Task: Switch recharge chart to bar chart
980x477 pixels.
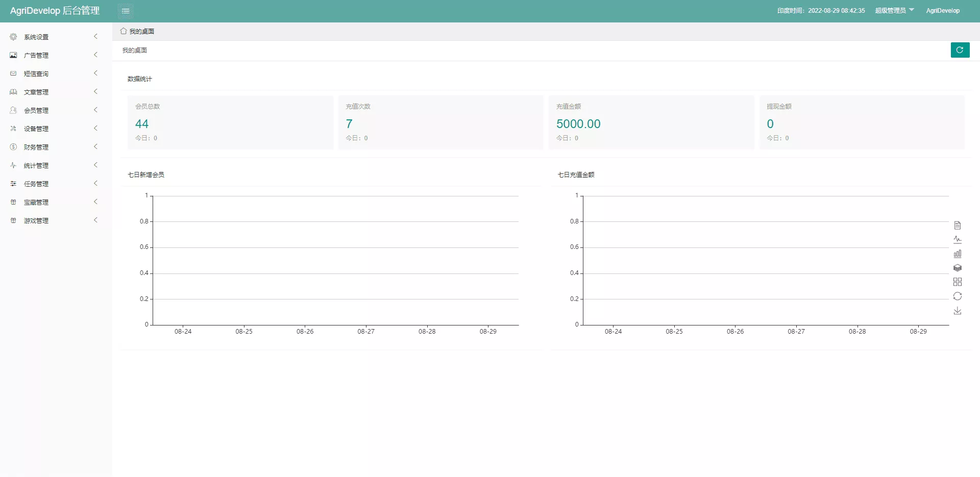Action: [x=958, y=254]
